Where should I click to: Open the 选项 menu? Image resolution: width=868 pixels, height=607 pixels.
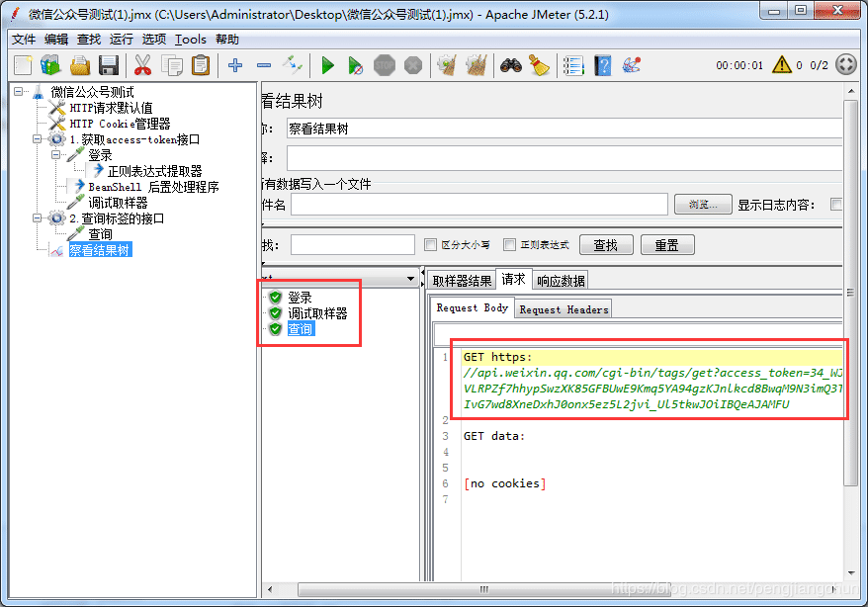[154, 40]
